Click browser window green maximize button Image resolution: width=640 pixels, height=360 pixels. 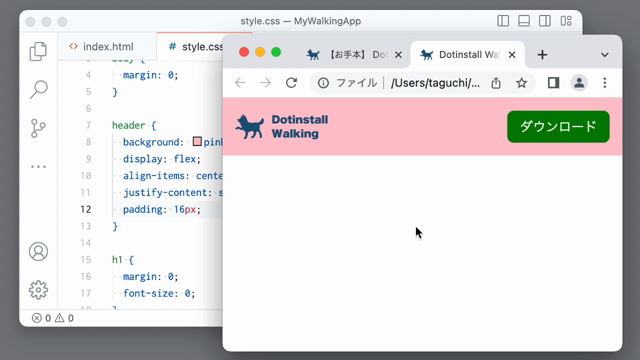[x=276, y=52]
